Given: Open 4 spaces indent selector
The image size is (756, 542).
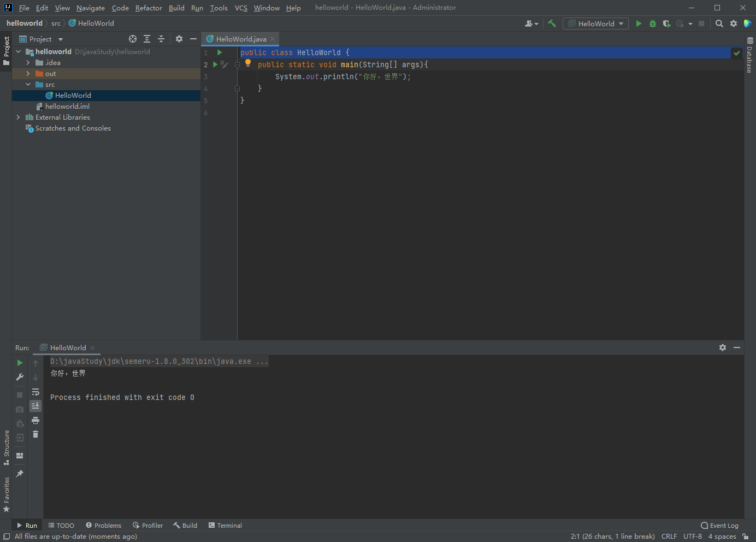Looking at the screenshot, I should coord(722,537).
